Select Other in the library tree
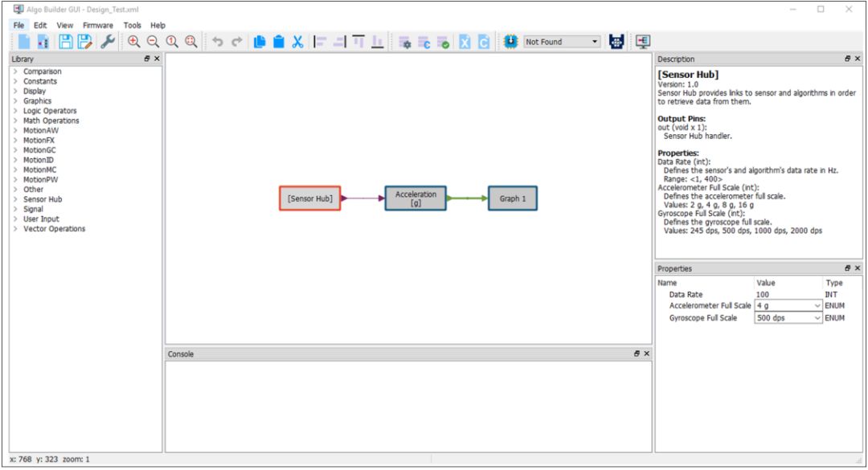 coord(33,190)
